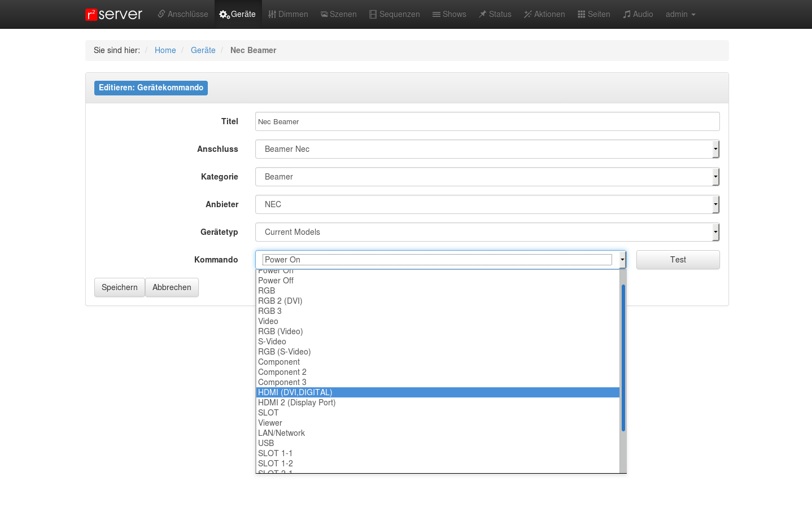Image resolution: width=812 pixels, height=529 pixels.
Task: Go to the Szenen section
Action: 339,14
